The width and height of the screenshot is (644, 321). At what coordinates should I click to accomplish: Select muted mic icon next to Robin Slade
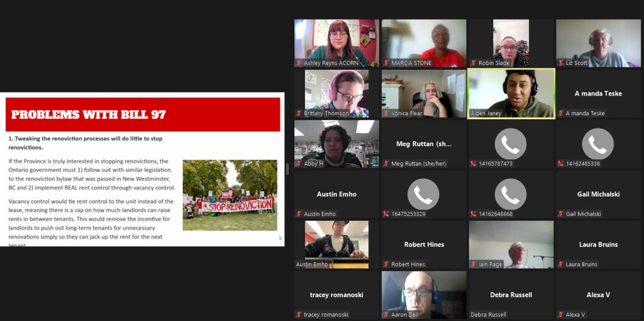pos(474,63)
